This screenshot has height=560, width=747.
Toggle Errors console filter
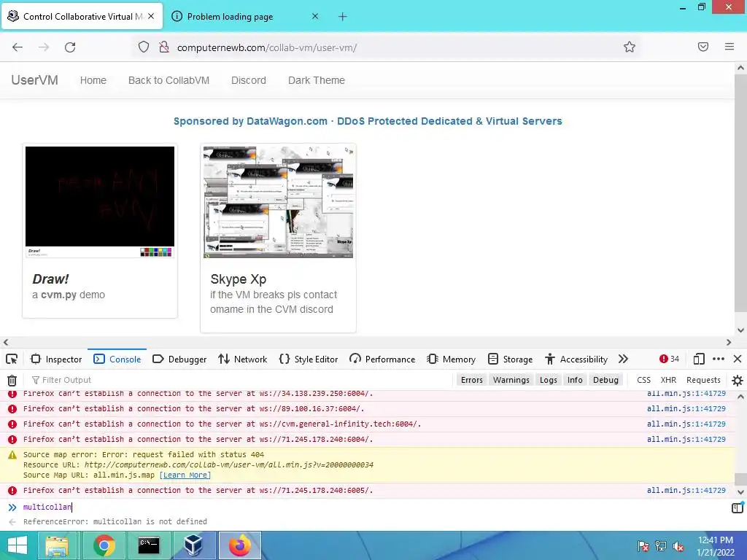(472, 380)
